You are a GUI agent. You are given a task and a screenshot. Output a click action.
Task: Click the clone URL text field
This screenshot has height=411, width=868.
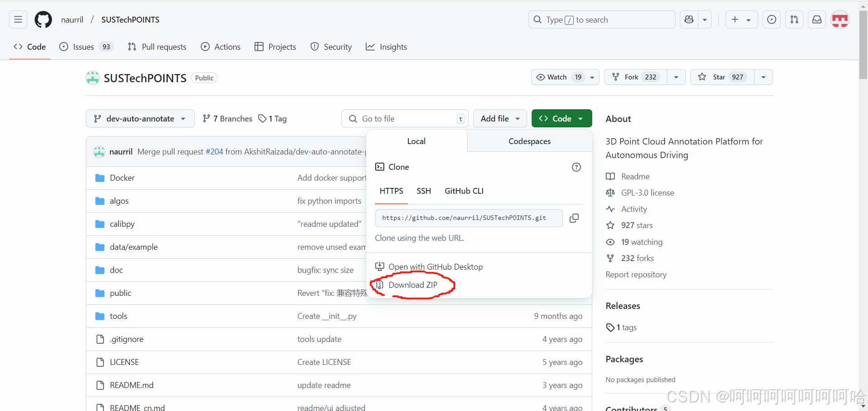(469, 218)
